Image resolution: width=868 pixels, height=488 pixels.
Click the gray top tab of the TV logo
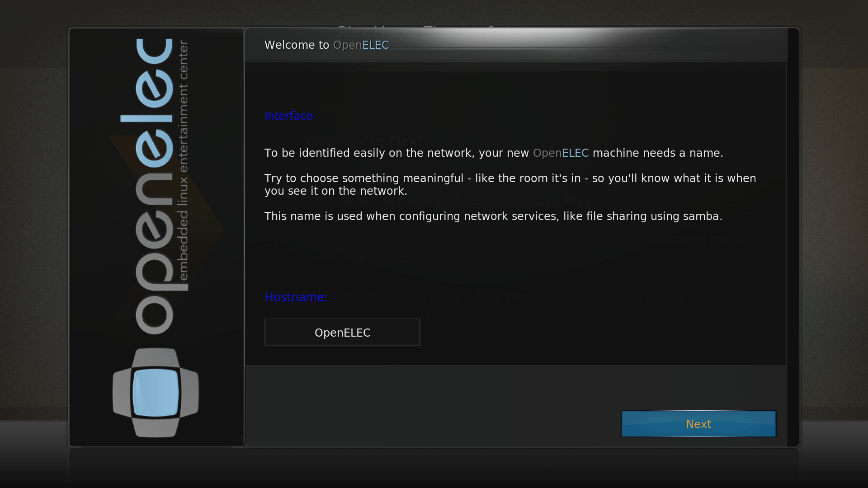[x=156, y=357]
